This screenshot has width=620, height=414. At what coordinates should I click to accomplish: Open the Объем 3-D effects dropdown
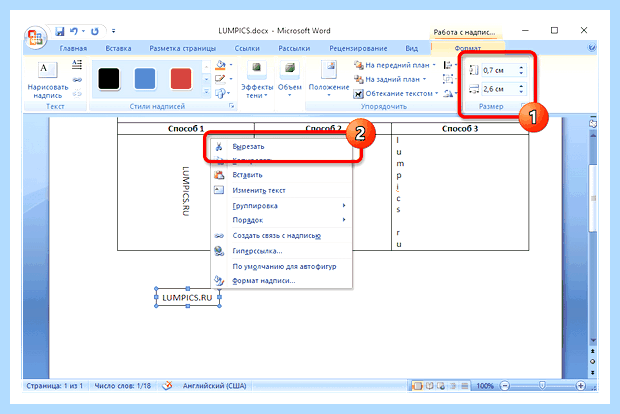[x=289, y=80]
